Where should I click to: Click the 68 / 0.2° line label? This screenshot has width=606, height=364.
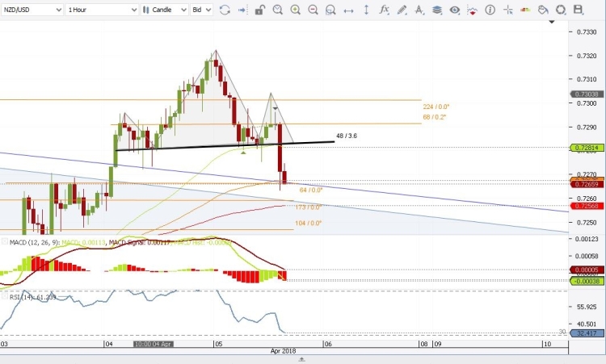pos(435,117)
